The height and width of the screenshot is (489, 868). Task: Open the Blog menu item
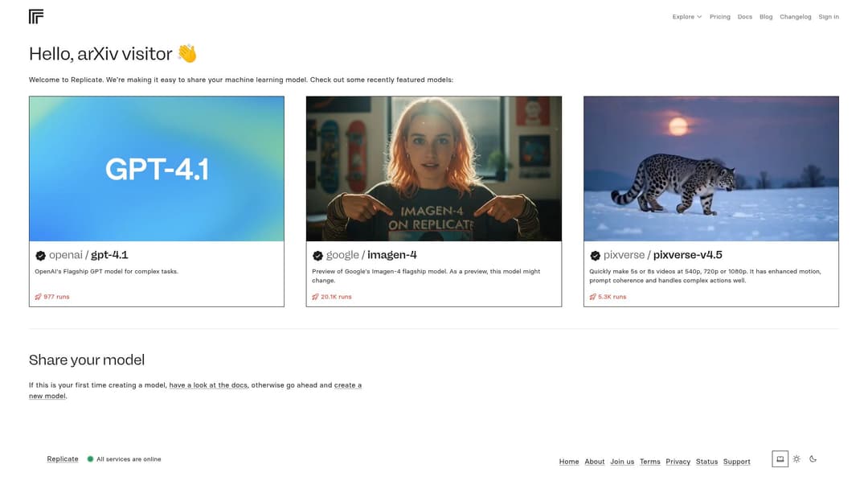pyautogui.click(x=766, y=17)
